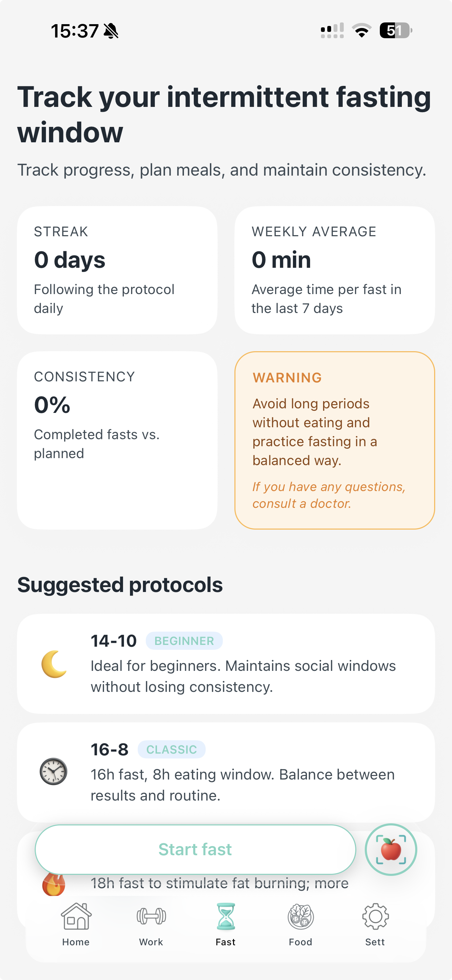Viewport: 452px width, 980px height.
Task: Open the Weekly Average card
Action: [335, 270]
